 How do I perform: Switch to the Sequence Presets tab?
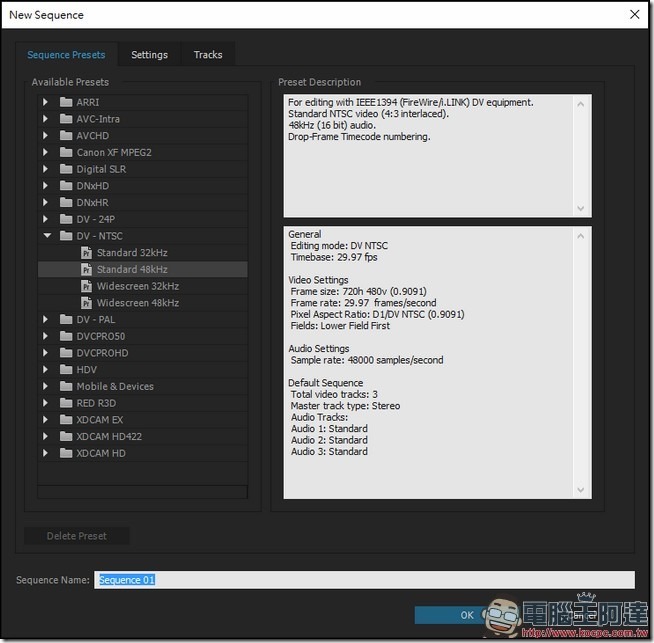[x=66, y=55]
